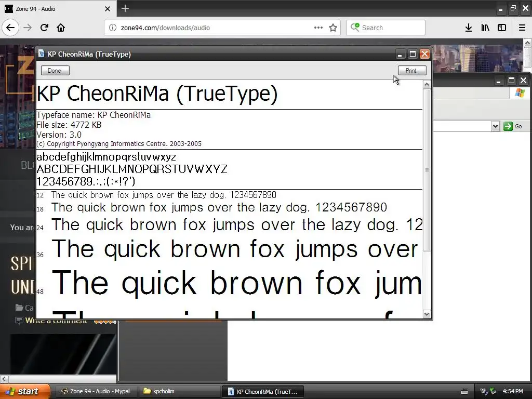The width and height of the screenshot is (532, 399).
Task: Click the safely remove hardware tray icon
Action: (493, 391)
